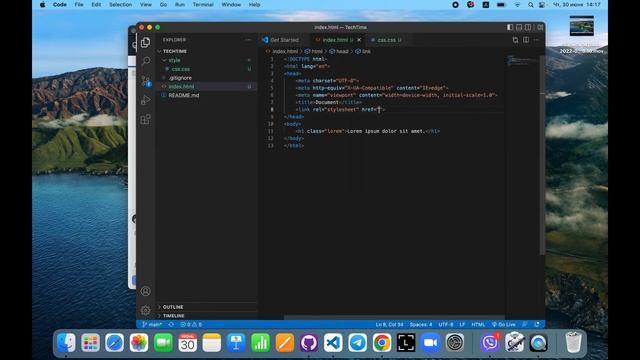Click Ln 8, Col 34 cursor position
Viewport: 640px width, 360px height.
pyautogui.click(x=389, y=324)
